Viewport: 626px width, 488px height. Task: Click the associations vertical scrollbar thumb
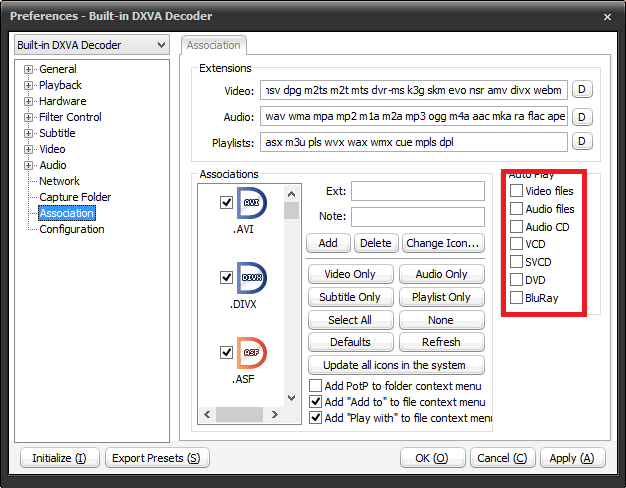(291, 210)
